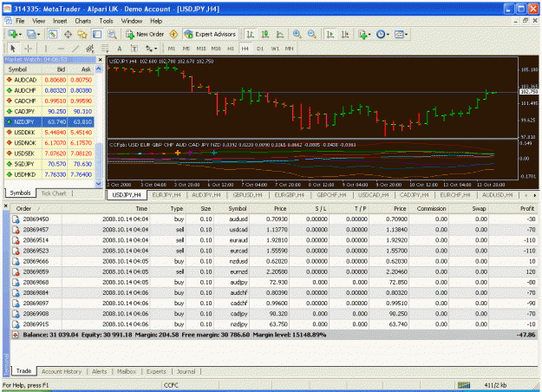Select the Fibonacci retracement tool
Viewport: 542px width, 392px height.
click(105, 49)
